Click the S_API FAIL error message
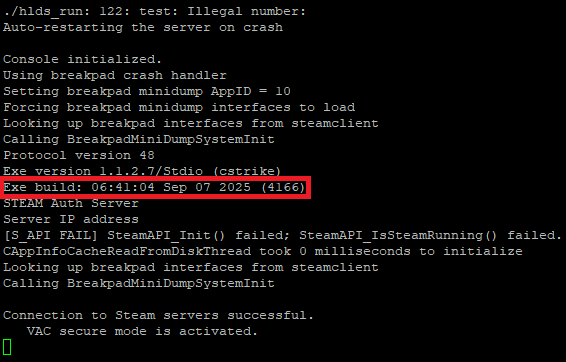566x362 pixels. (x=283, y=235)
